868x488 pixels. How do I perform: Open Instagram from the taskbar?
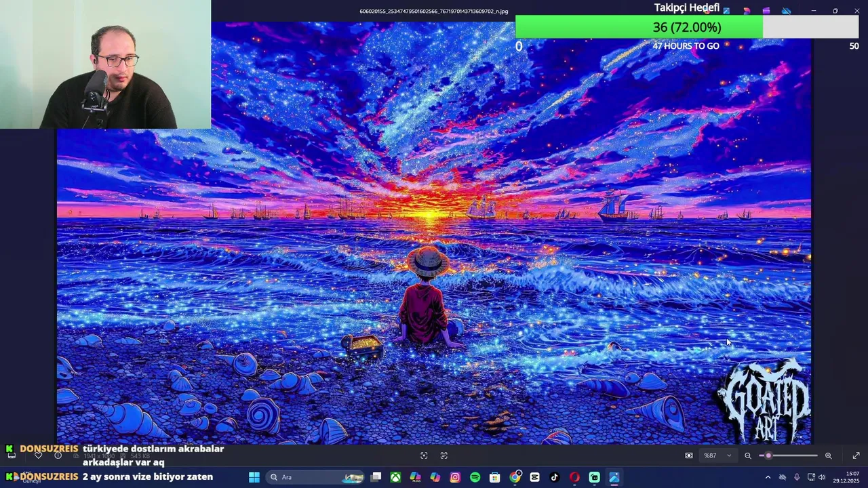click(455, 477)
